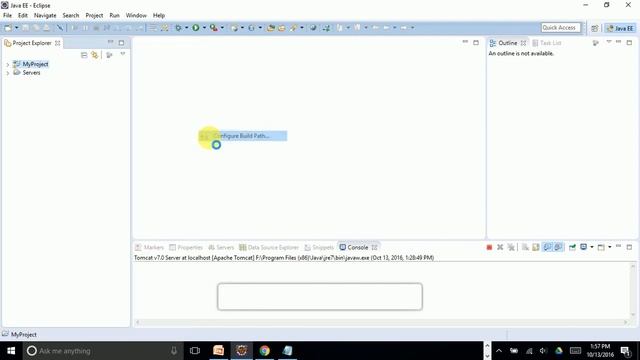Image resolution: width=640 pixels, height=360 pixels.
Task: Switch to the Java EE perspective button
Action: 620,28
